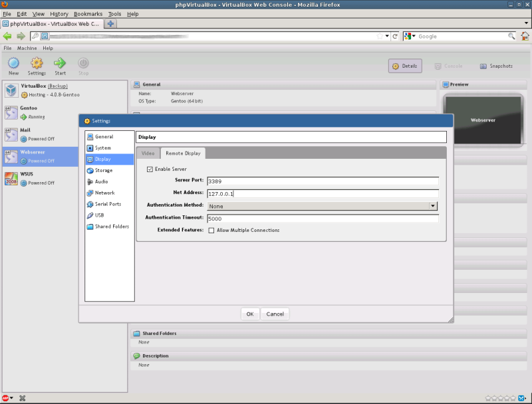Open phpVirtualBox File menu
532x404 pixels.
[7, 48]
